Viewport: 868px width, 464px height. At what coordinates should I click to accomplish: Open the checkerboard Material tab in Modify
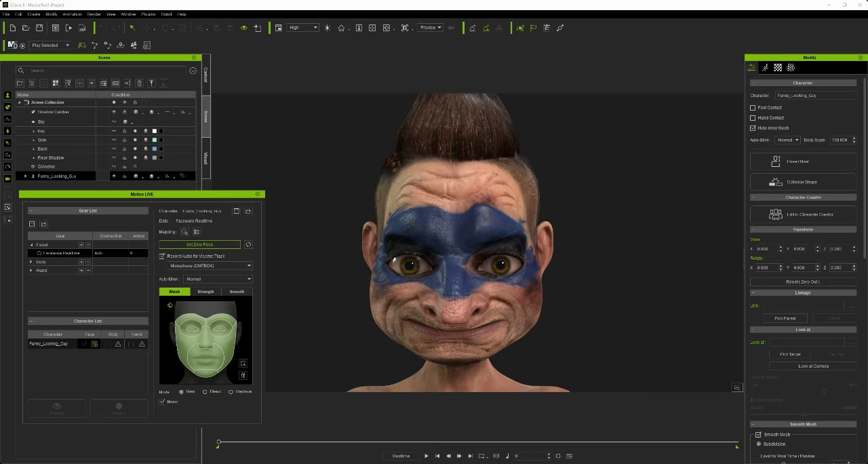[x=778, y=68]
